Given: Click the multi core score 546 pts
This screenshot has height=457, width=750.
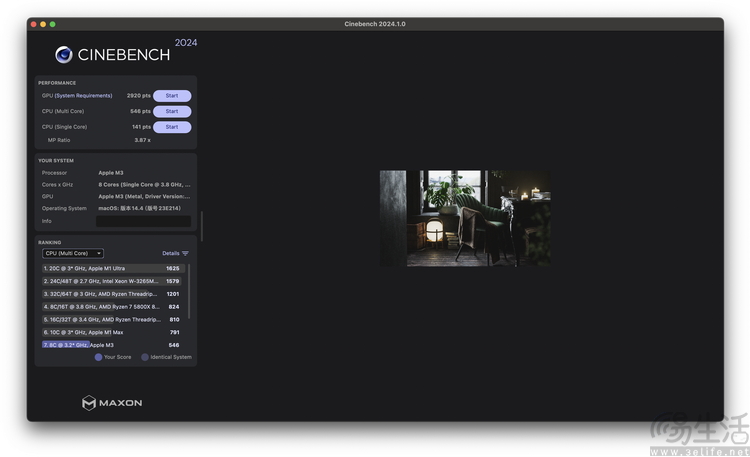Looking at the screenshot, I should [x=140, y=111].
